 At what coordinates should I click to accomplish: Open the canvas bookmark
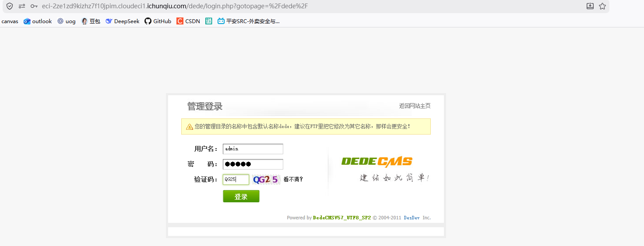[10, 21]
